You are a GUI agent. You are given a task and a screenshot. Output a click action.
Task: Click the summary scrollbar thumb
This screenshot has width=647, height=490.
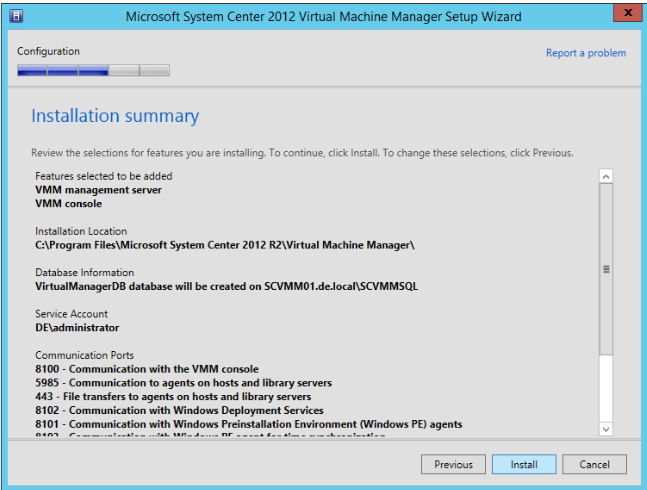pos(606,270)
